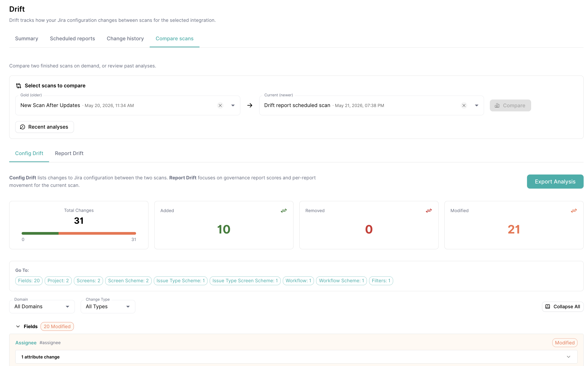Screen dimensions: 588x366
Task: Click Collapse All button label
Action: pos(567,307)
